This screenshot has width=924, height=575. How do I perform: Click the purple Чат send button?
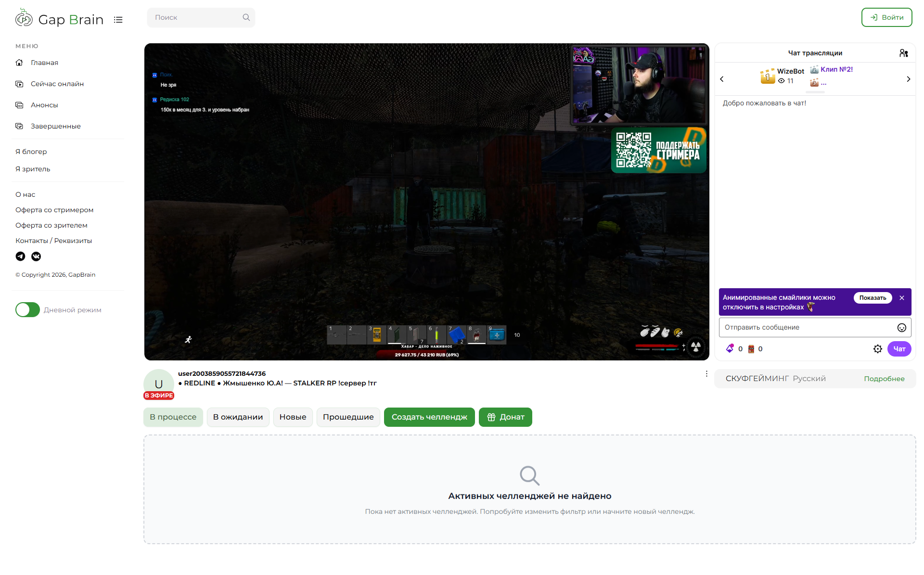click(899, 349)
